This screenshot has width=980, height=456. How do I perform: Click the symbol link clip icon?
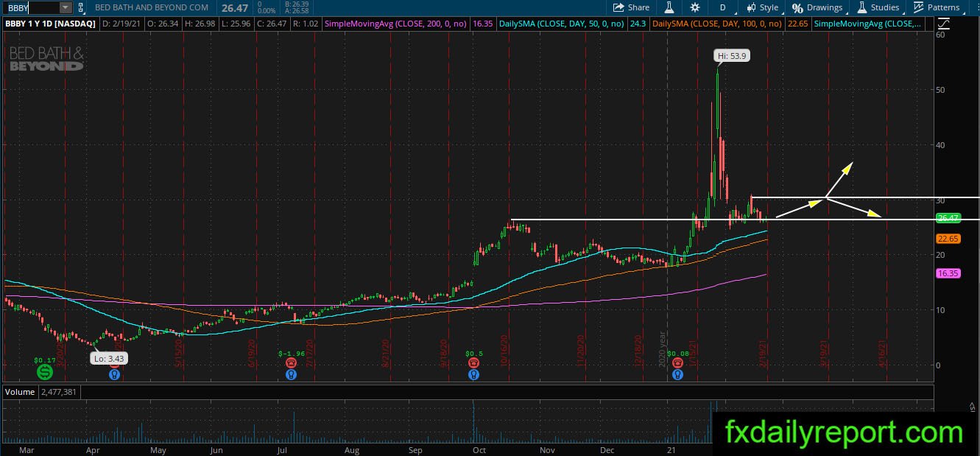click(x=81, y=7)
